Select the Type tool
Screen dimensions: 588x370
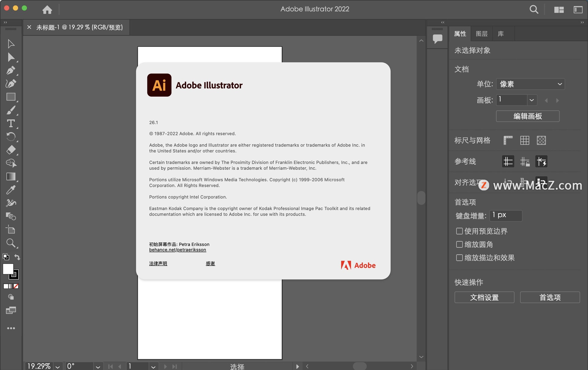[11, 123]
